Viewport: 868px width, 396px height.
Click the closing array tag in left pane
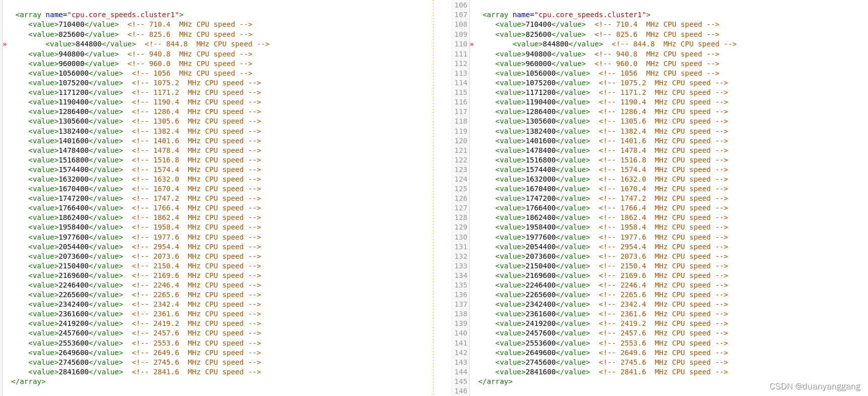(28, 381)
